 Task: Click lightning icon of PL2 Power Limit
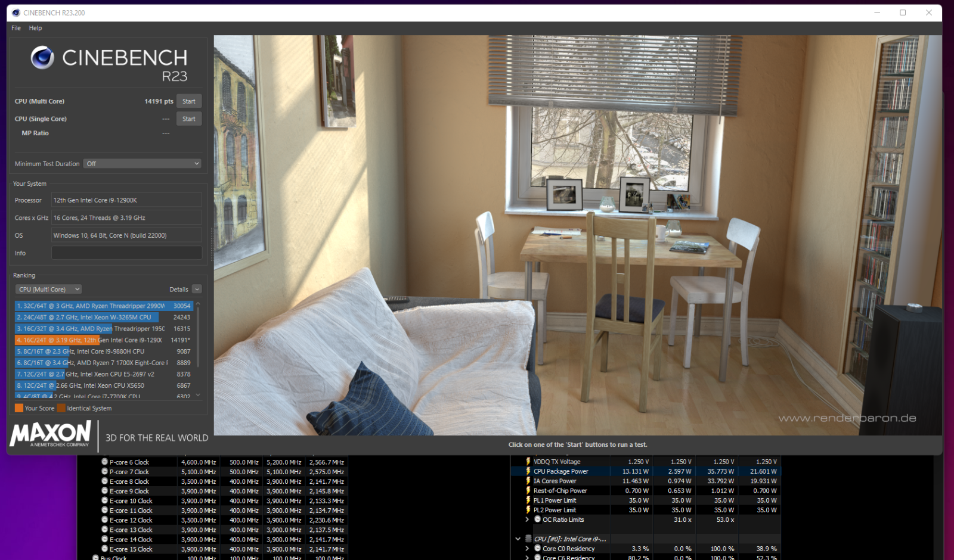coord(528,509)
